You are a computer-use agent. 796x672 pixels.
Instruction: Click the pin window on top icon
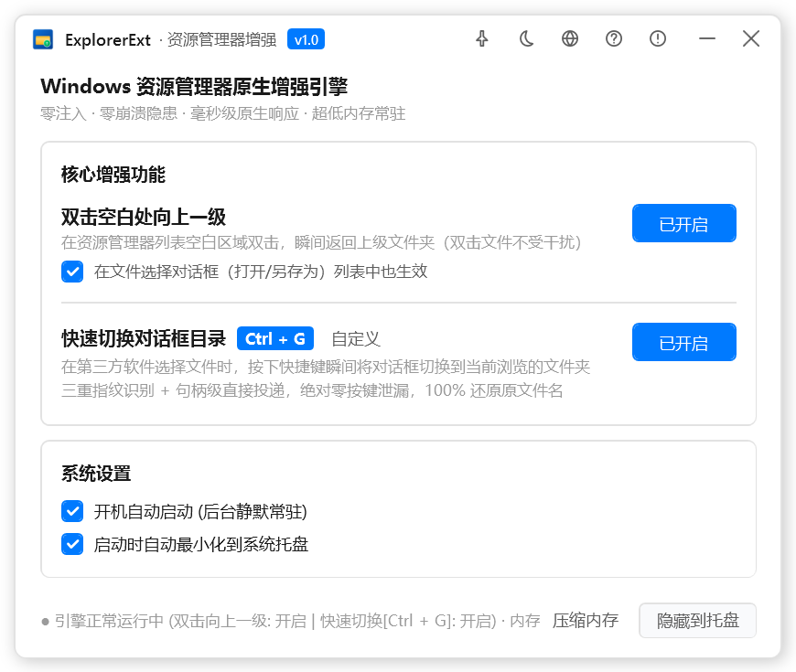coord(482,39)
